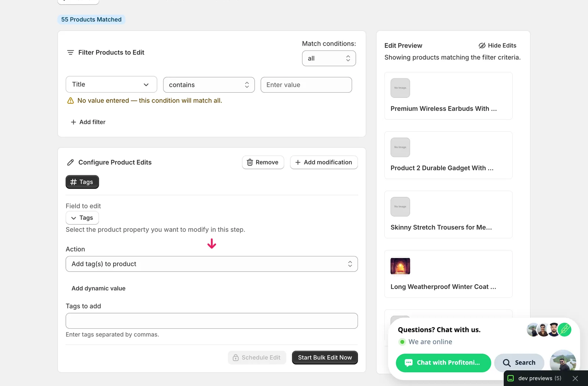Open the Match conditions 'all' dropdown
588x386 pixels.
coord(329,59)
